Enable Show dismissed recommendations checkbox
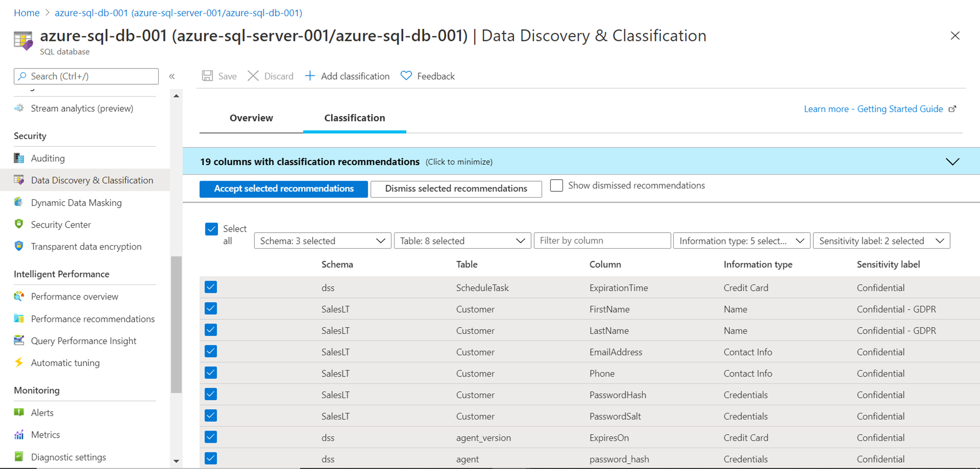Viewport: 980px width, 469px height. 557,186
